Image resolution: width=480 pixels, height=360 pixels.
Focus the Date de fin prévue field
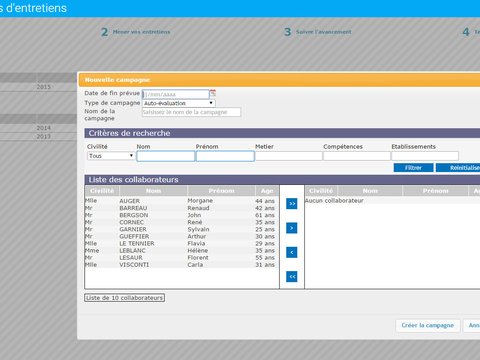176,94
